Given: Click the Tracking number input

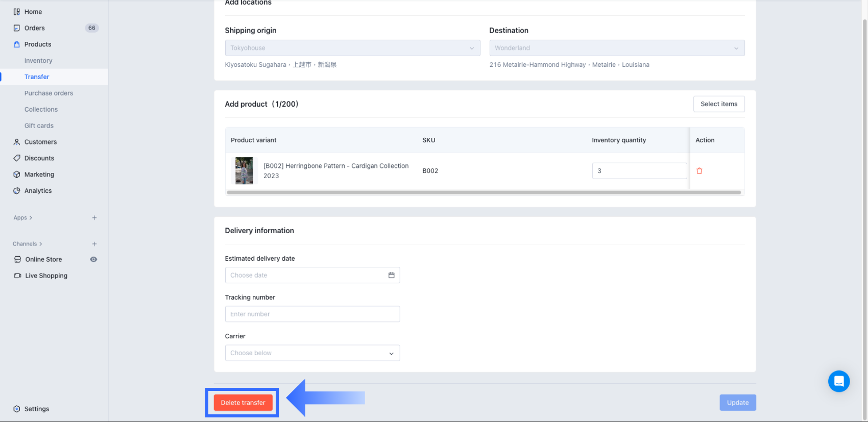Looking at the screenshot, I should pyautogui.click(x=312, y=314).
